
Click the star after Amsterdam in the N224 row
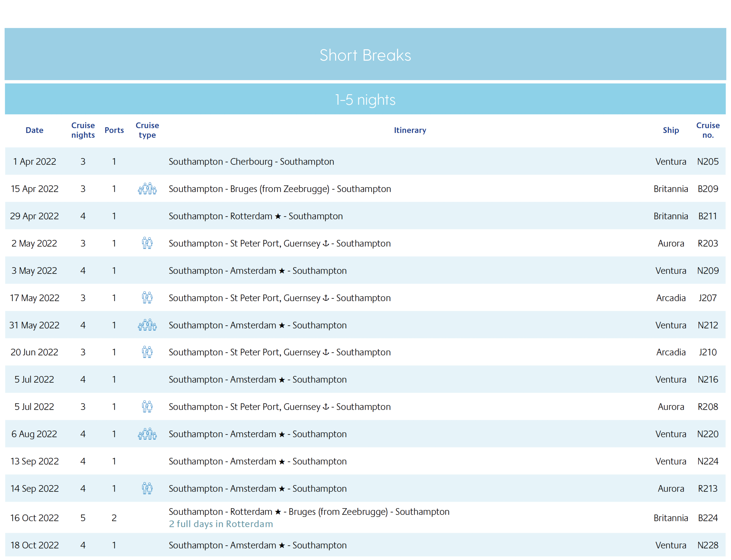tap(282, 462)
